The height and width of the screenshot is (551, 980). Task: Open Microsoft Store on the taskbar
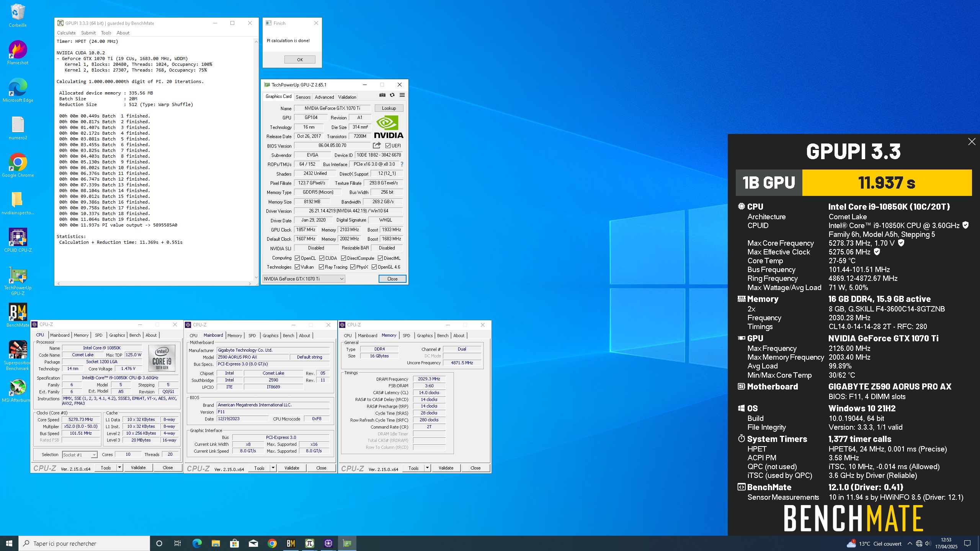(x=234, y=543)
